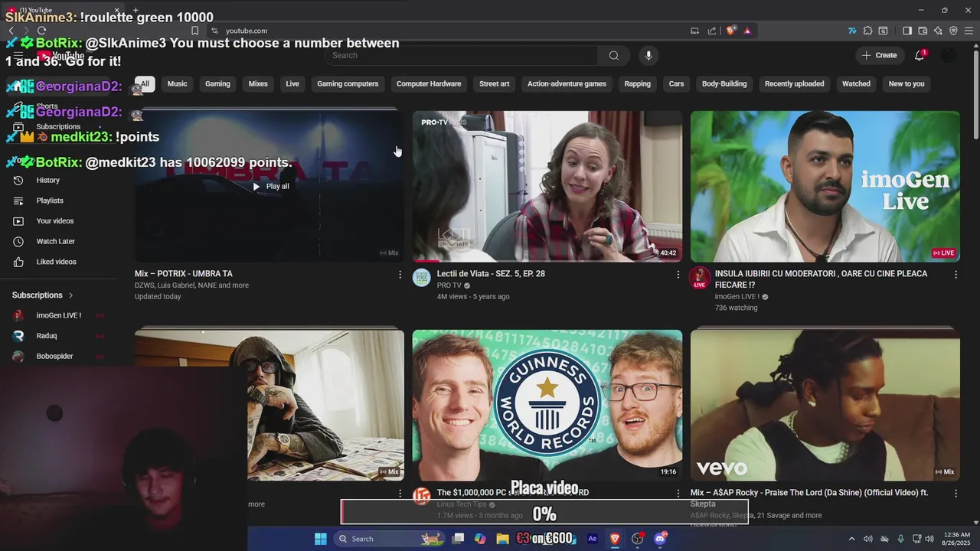Open the YouTube notifications bell

pos(920,55)
